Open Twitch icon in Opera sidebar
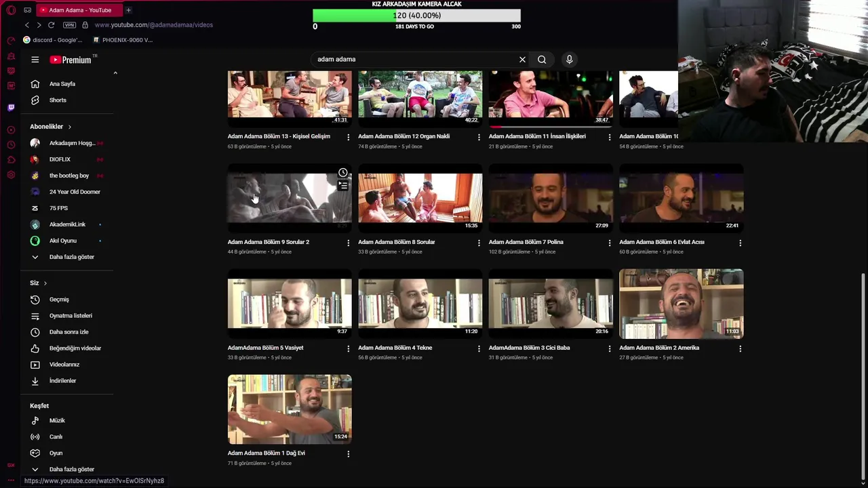 11,108
